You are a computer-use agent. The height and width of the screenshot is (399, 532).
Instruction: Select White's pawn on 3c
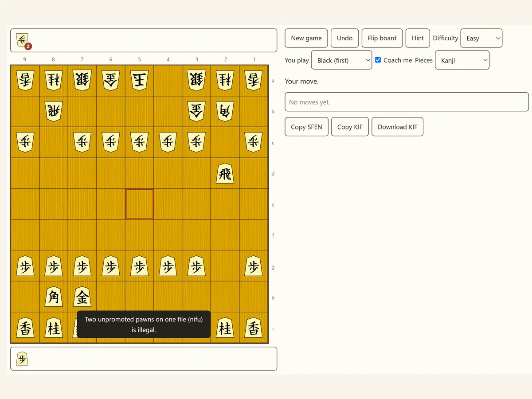tap(196, 142)
